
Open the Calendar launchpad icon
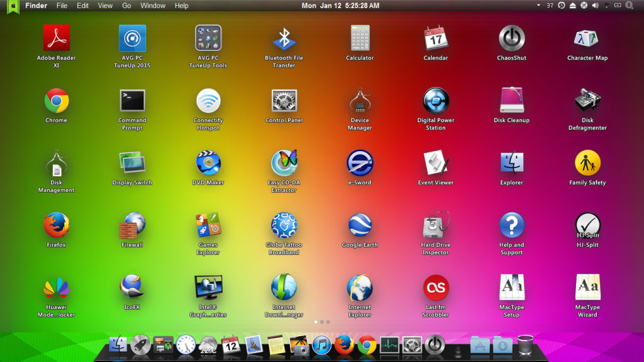(x=436, y=38)
